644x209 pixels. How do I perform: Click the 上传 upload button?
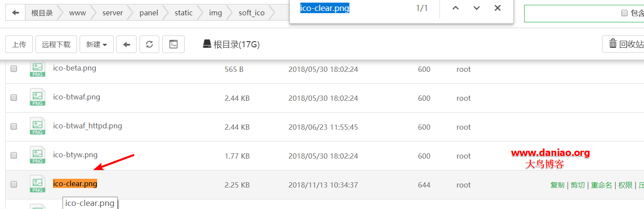pos(19,44)
